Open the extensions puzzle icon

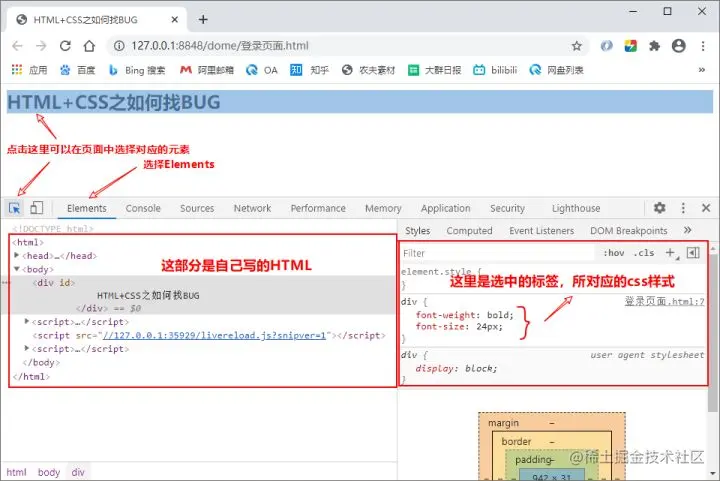point(654,46)
